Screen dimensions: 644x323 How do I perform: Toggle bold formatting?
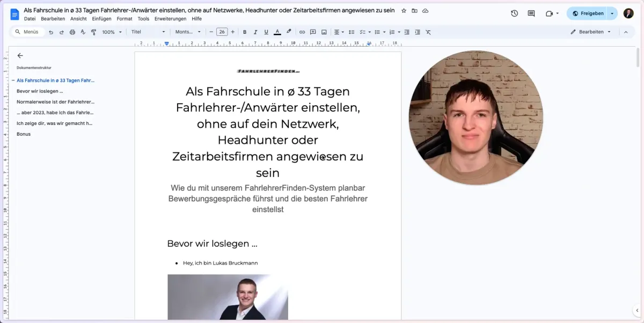tap(245, 32)
